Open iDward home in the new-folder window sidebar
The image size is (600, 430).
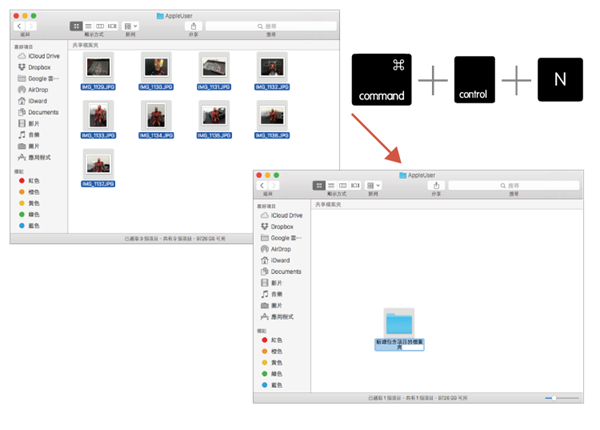coord(275,261)
